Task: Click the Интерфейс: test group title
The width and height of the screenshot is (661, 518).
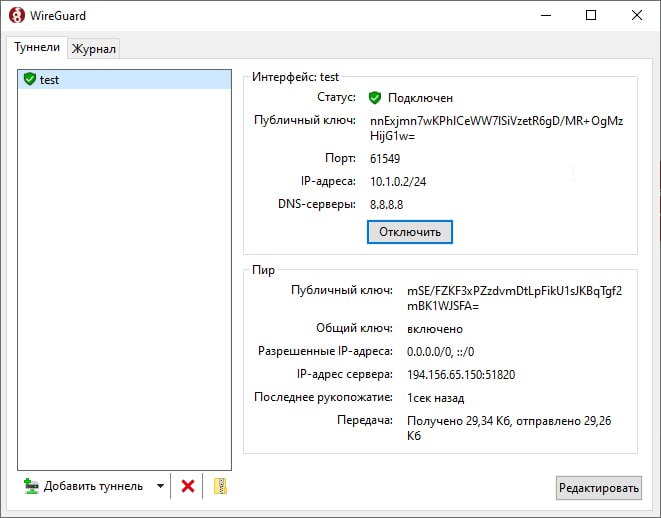Action: (295, 77)
